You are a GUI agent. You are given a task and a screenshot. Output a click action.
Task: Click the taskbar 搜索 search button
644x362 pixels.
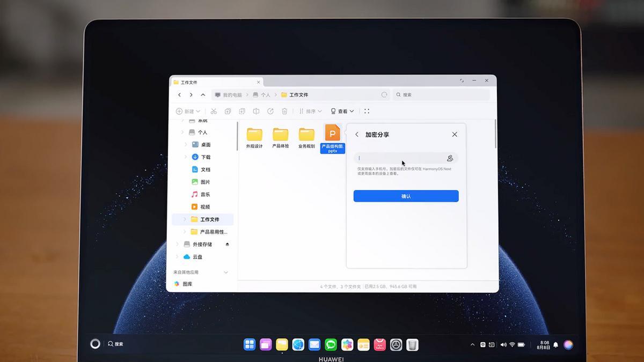pos(115,344)
